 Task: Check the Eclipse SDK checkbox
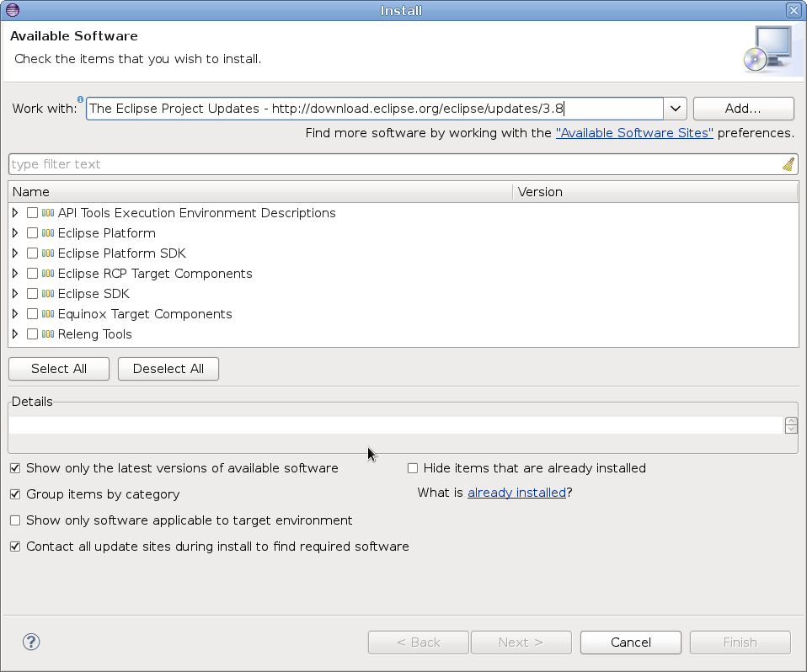[x=32, y=293]
